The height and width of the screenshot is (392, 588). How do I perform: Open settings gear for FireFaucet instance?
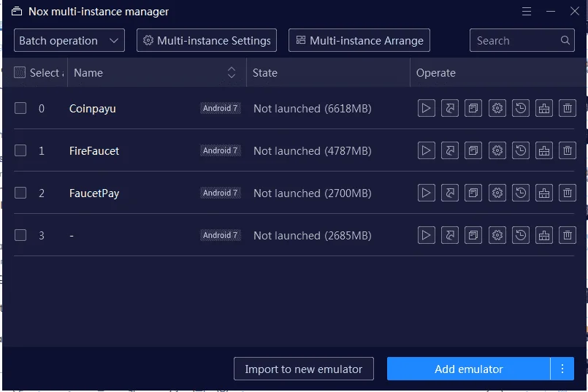[497, 150]
